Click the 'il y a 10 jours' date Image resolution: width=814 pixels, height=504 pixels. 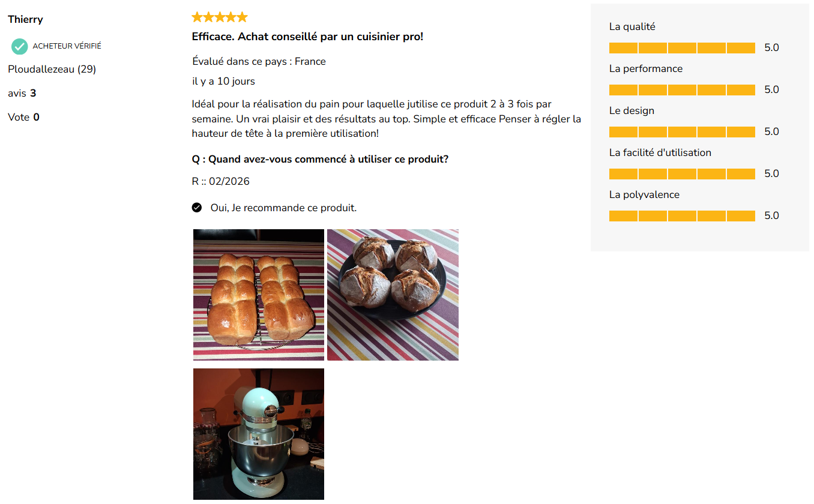pos(223,81)
